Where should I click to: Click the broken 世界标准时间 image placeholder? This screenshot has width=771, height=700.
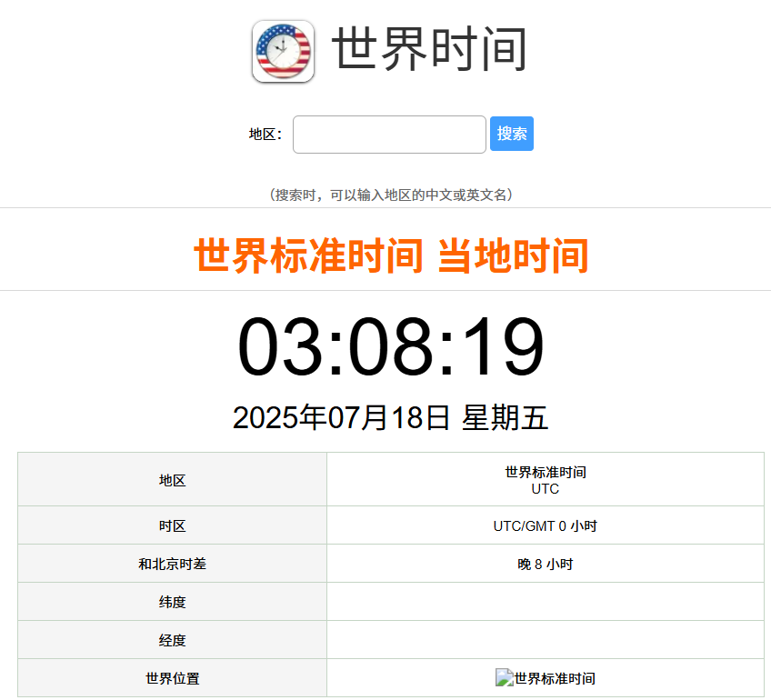pyautogui.click(x=546, y=678)
